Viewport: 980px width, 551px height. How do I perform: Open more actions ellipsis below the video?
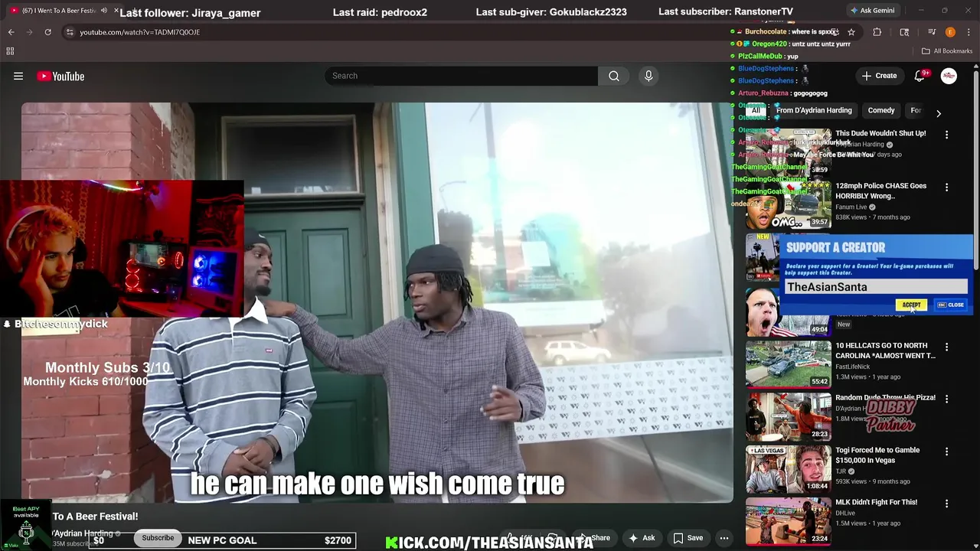[724, 538]
